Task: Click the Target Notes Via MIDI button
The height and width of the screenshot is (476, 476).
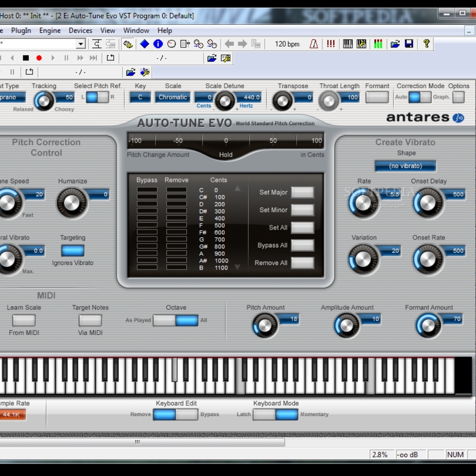Action: [90, 320]
